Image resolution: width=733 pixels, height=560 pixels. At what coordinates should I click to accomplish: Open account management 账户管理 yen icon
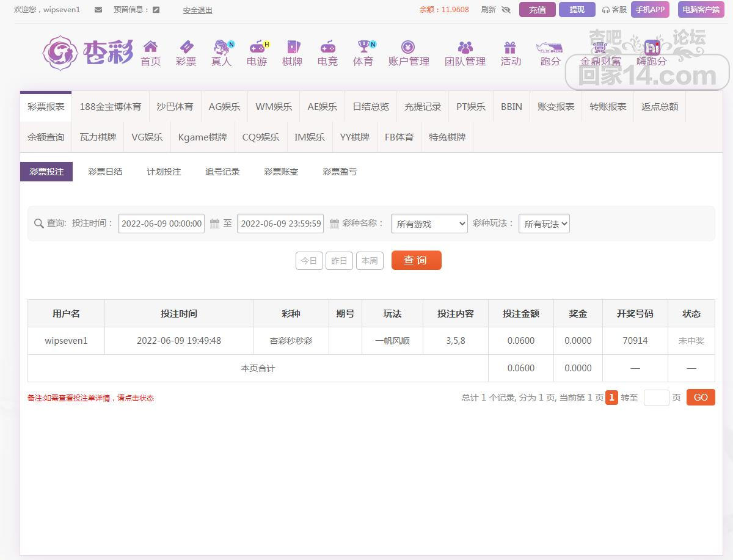(408, 48)
